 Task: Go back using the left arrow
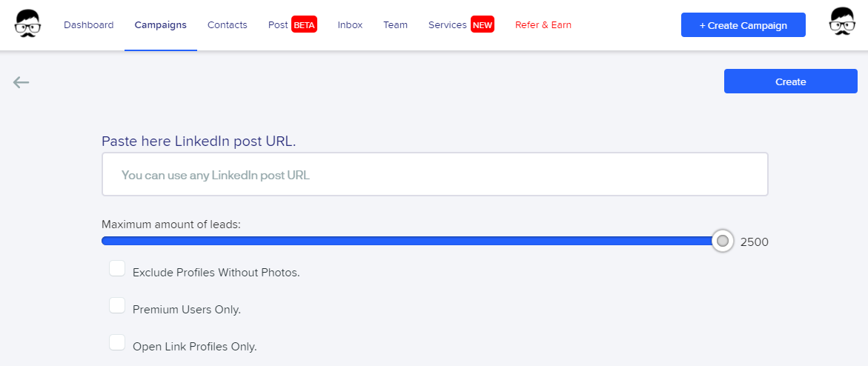21,82
